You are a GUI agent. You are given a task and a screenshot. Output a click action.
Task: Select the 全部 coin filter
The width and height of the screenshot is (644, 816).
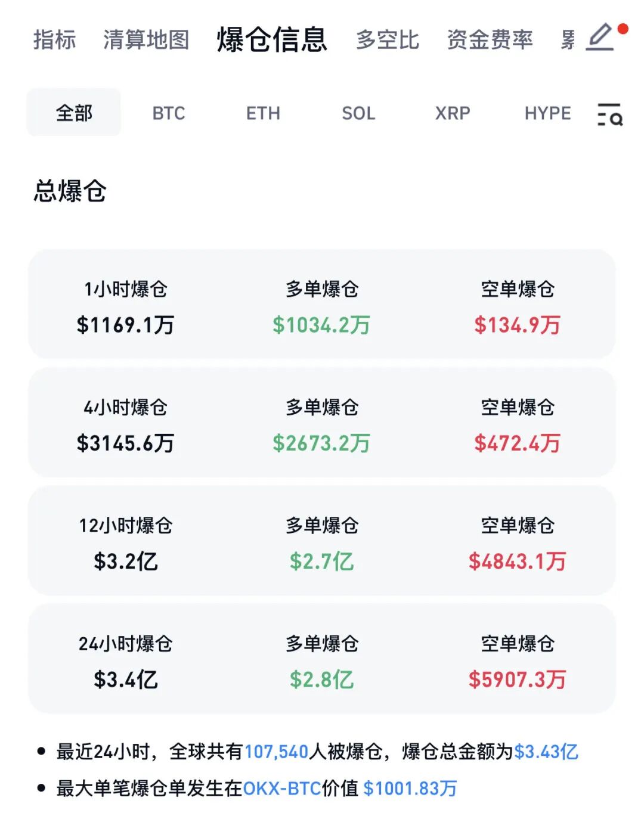(74, 113)
